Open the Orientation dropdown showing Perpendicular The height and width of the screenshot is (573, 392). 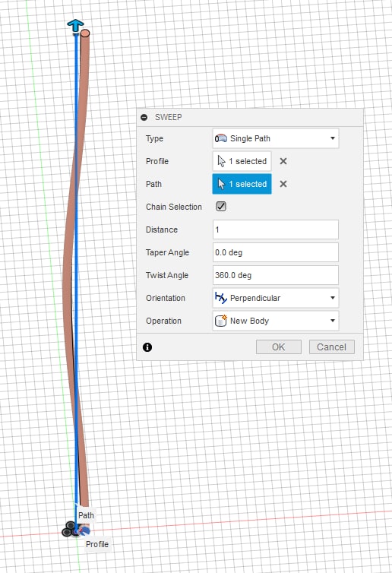[276, 298]
